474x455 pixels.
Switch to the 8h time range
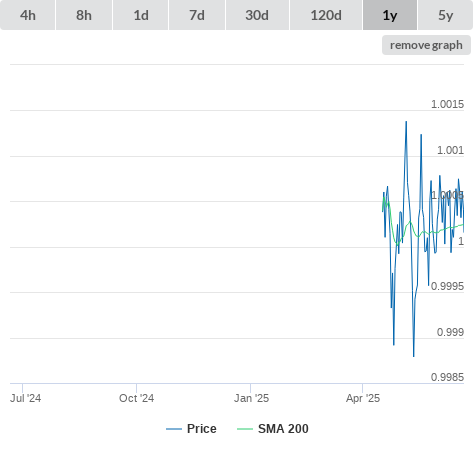[x=84, y=15]
